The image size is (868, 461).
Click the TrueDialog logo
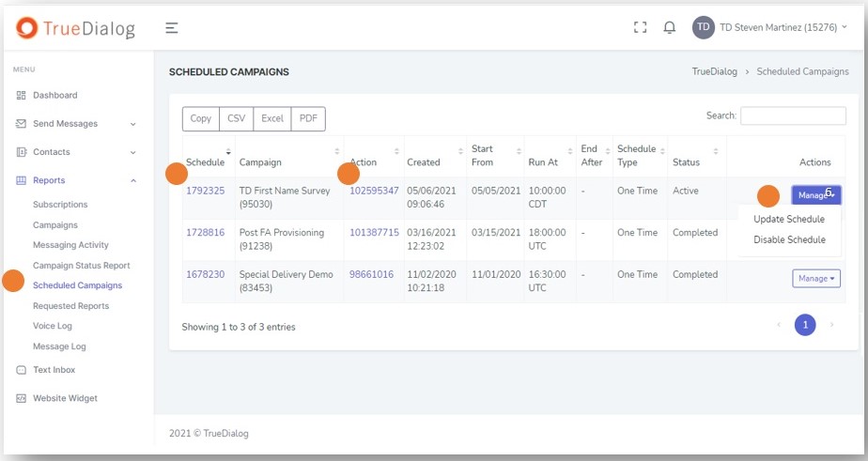[75, 27]
